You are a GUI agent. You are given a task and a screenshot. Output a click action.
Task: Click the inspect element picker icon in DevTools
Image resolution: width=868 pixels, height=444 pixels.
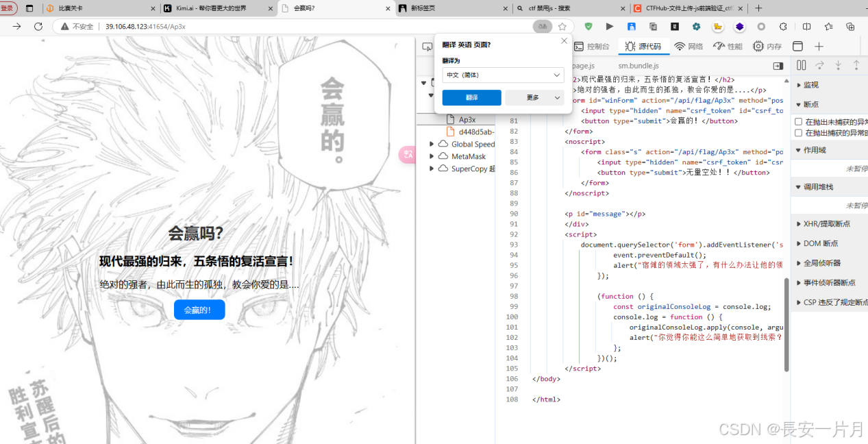pos(427,47)
